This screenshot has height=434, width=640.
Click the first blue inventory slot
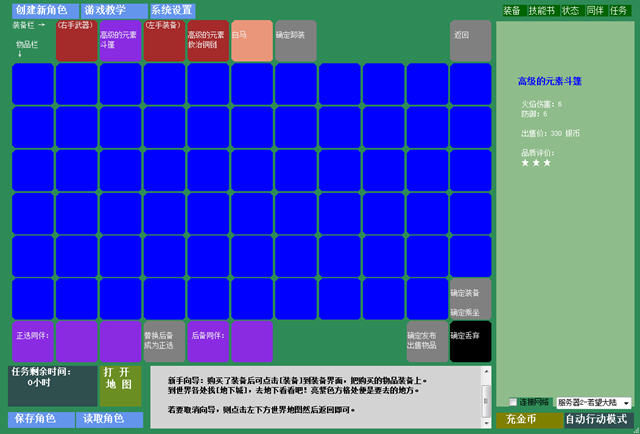(x=32, y=84)
